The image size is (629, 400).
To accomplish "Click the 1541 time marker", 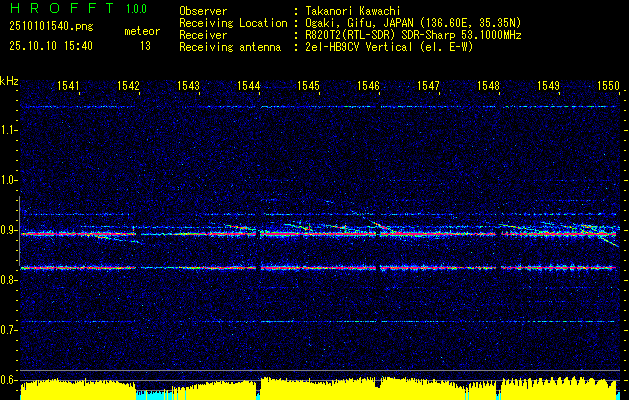I will 68,85.
